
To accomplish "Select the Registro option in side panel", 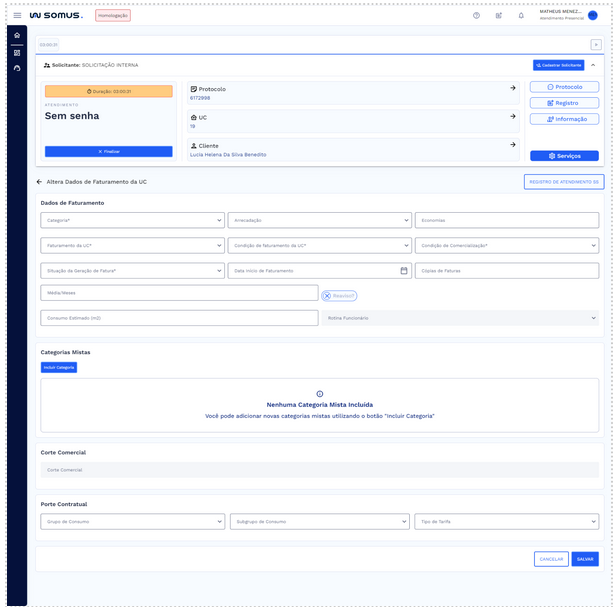I will 564,103.
